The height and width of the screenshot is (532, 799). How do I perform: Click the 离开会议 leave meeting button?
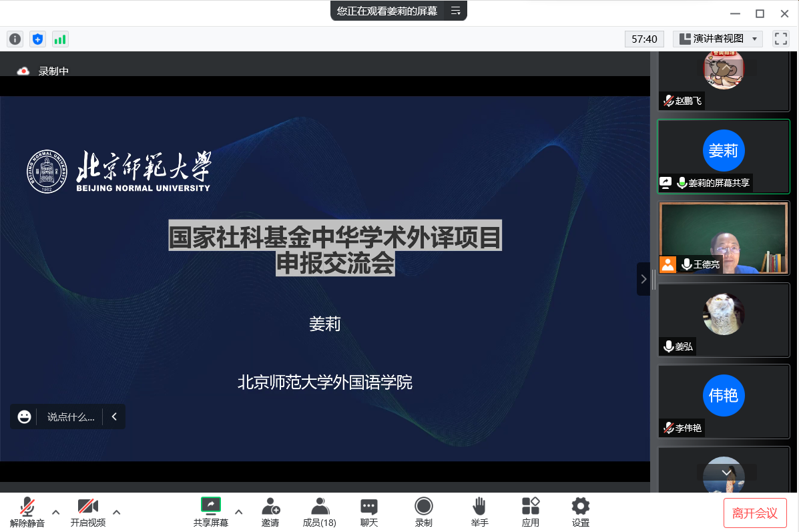click(756, 513)
